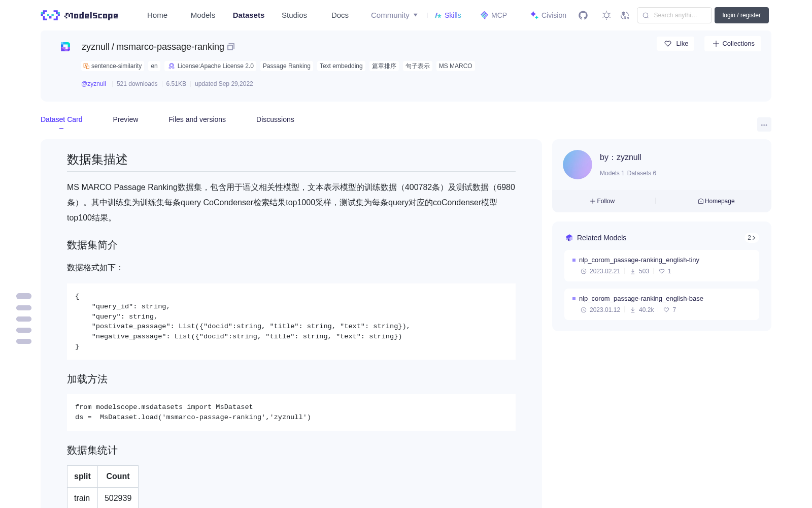Click the '502939' table cell
Viewport: 812px width, 508px height.
(118, 498)
